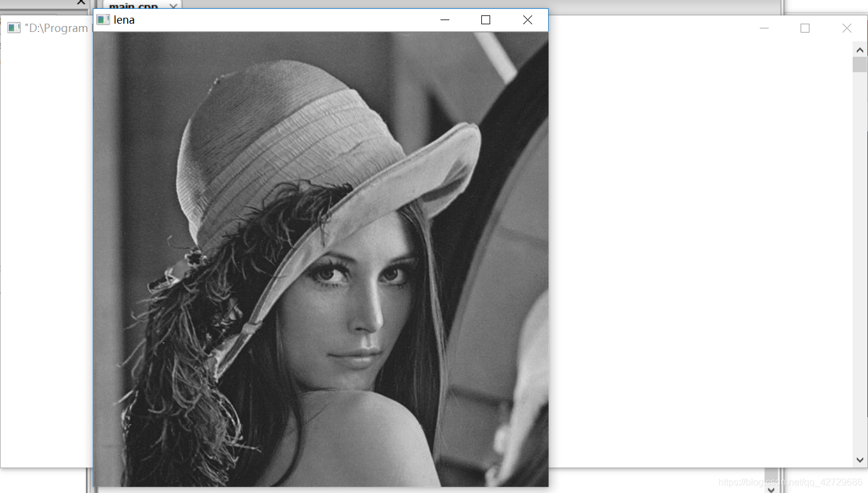The width and height of the screenshot is (868, 493).
Task: Click the console scrollbar down arrow
Action: point(860,460)
